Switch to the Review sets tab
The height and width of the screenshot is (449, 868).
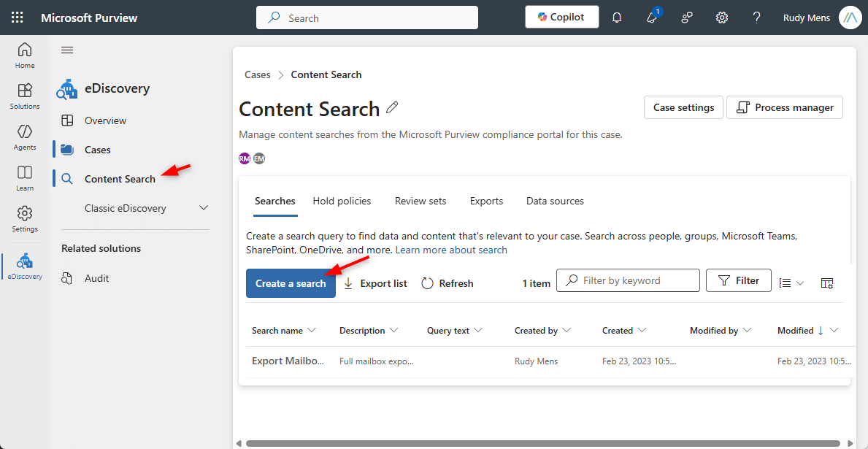tap(420, 201)
